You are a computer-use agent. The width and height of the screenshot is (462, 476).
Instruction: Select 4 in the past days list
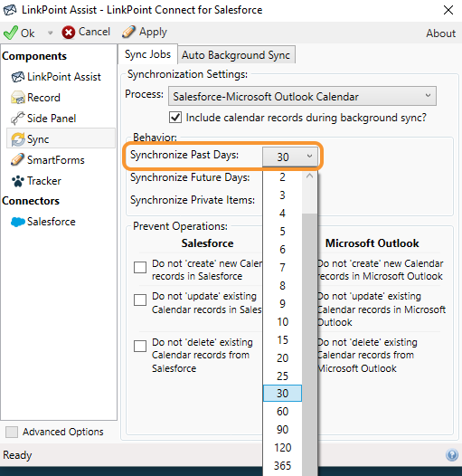tap(282, 213)
